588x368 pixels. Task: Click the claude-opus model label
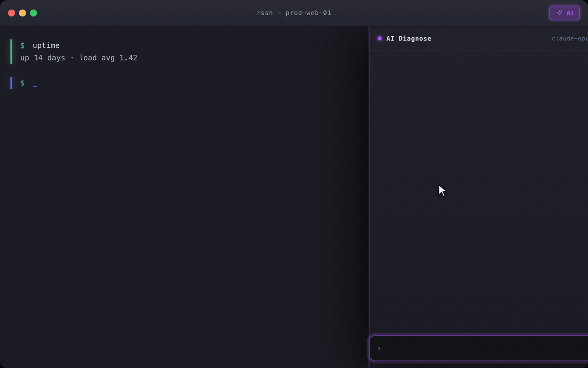570,39
